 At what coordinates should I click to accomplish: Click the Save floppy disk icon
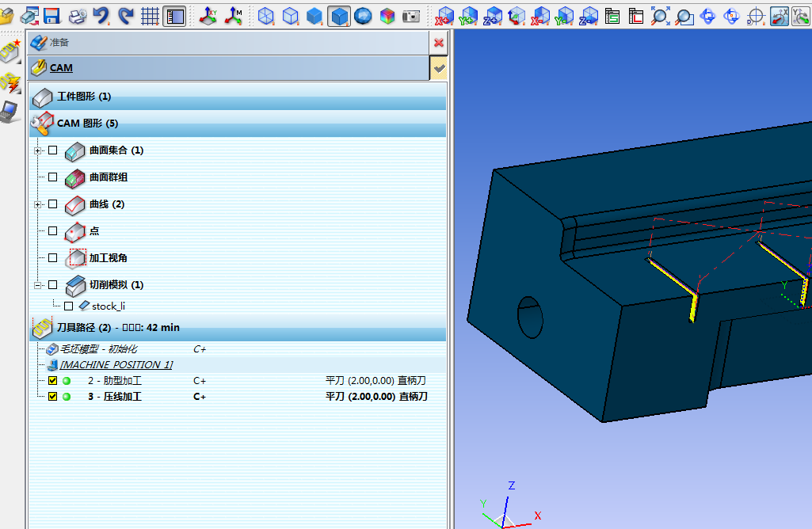(x=52, y=15)
